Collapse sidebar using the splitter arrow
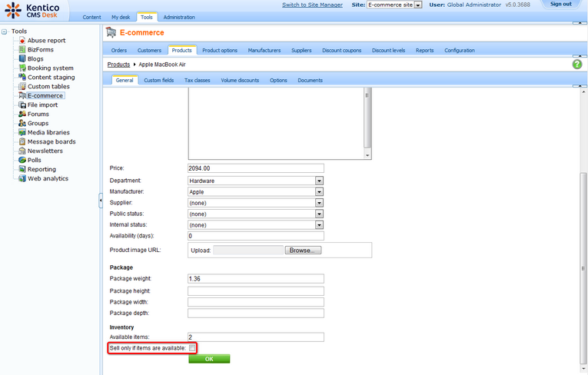Screen dimensions: 588x375 (x=100, y=201)
